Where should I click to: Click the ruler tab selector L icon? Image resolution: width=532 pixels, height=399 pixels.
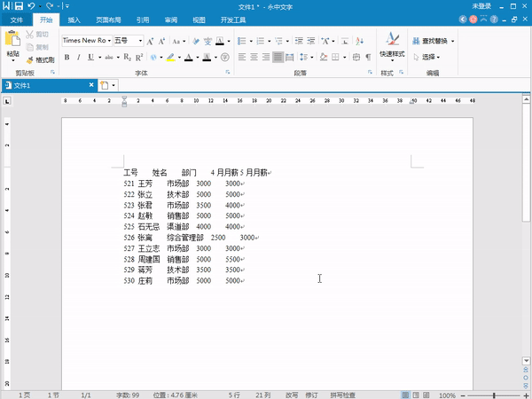coord(7,101)
